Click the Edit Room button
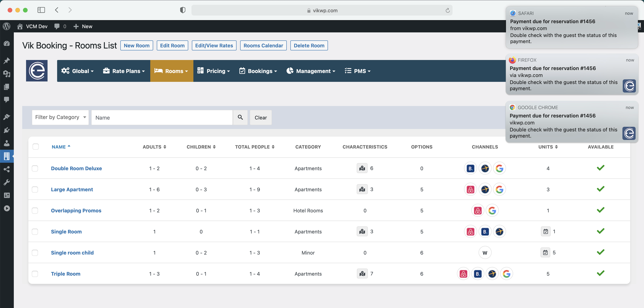The height and width of the screenshot is (308, 644). 172,45
